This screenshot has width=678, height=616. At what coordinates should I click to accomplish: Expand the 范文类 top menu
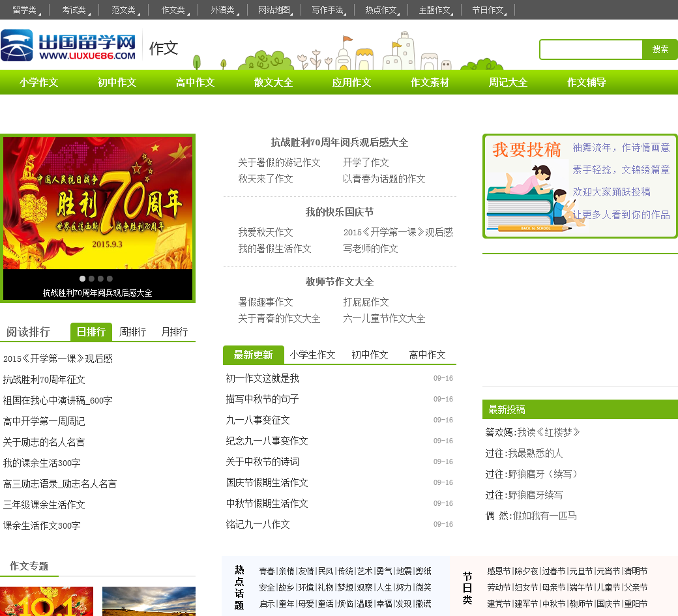point(124,10)
